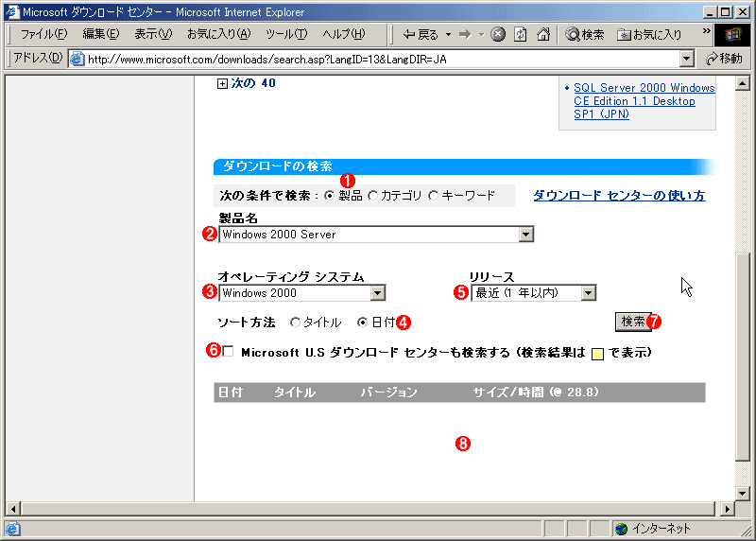Click the 移動 Go button

click(x=724, y=59)
